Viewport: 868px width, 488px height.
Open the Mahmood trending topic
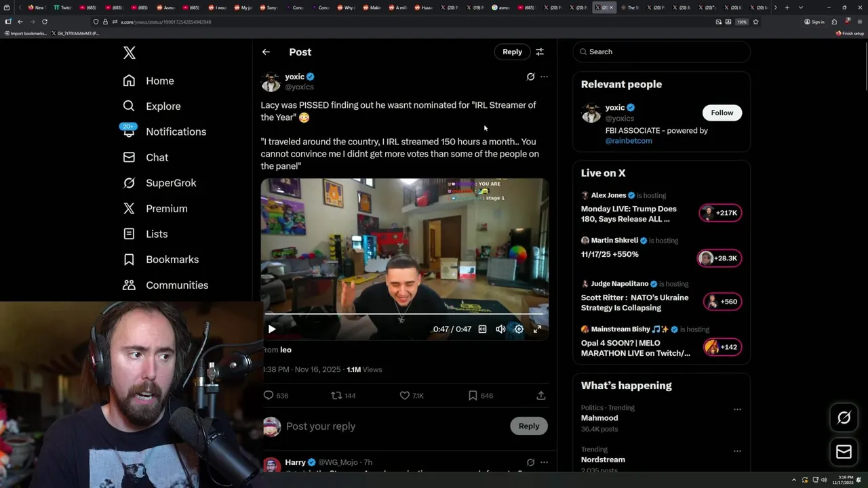tap(599, 418)
